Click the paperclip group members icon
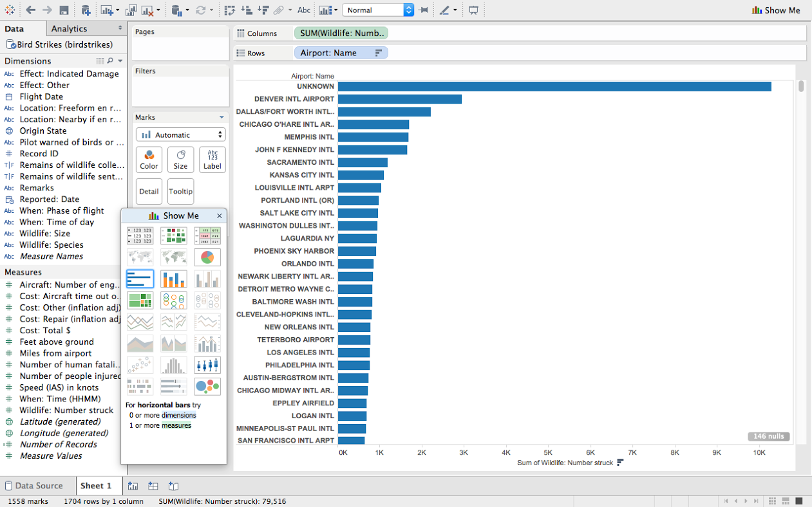Screen dimensions: 812x507 click(279, 10)
